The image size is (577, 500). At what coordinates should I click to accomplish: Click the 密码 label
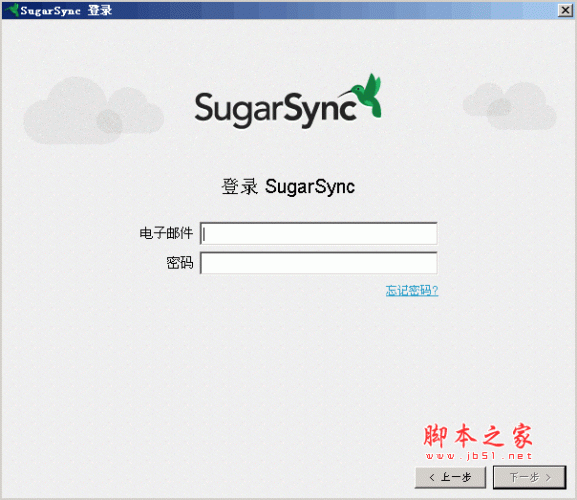180,263
